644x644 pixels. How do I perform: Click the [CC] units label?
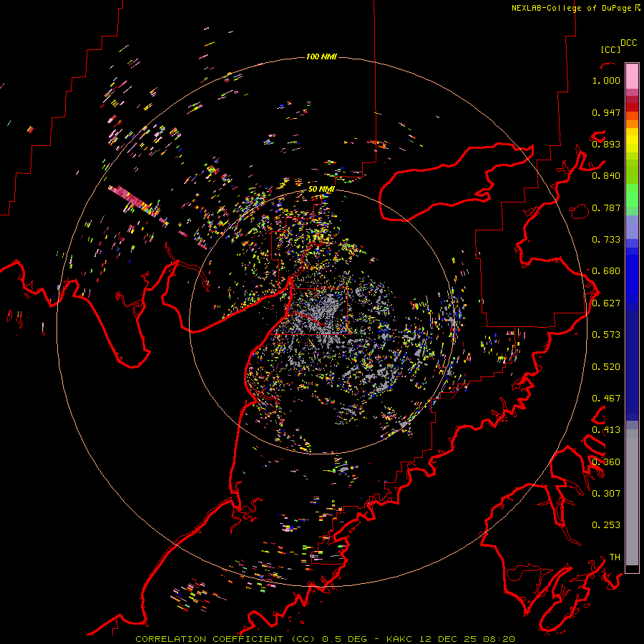610,49
